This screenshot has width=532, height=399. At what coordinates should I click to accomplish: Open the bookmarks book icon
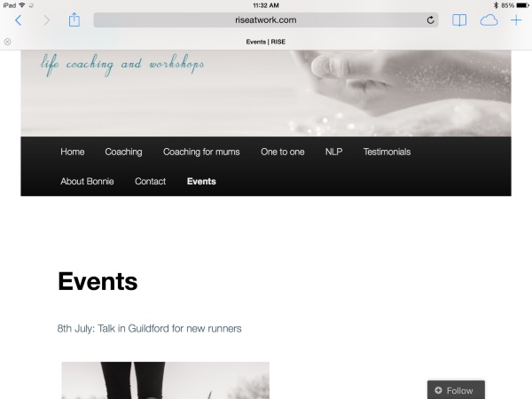coord(459,20)
